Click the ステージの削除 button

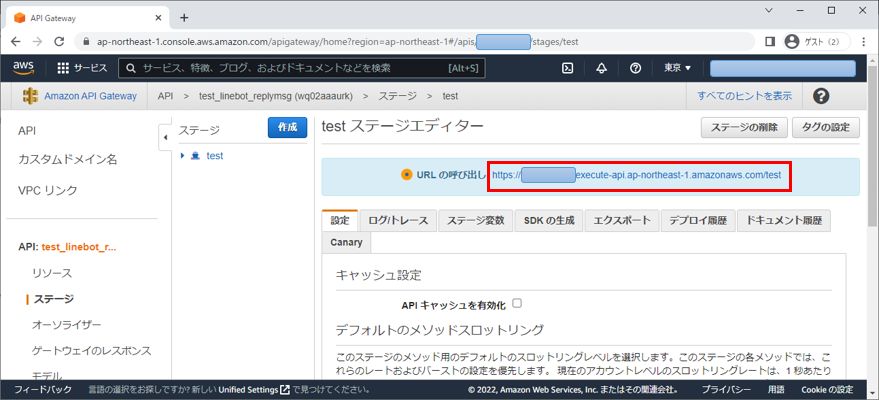pyautogui.click(x=744, y=127)
